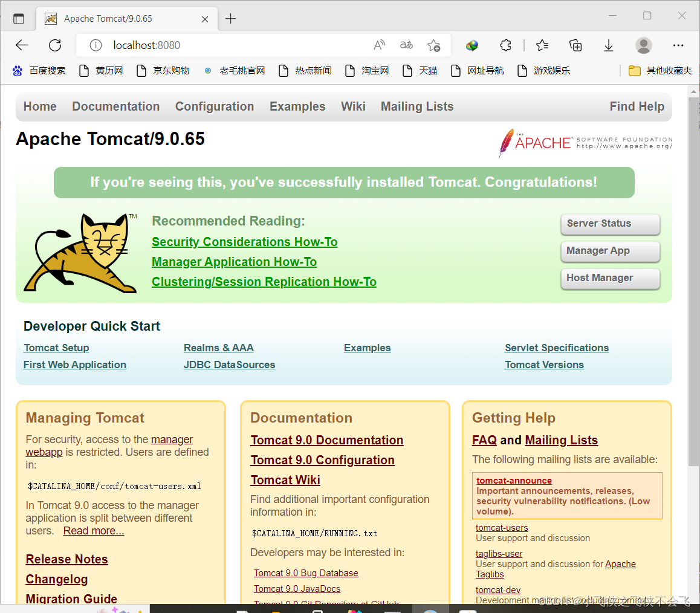The image size is (700, 613).
Task: Close the Apache Tomcat tab
Action: coord(205,19)
